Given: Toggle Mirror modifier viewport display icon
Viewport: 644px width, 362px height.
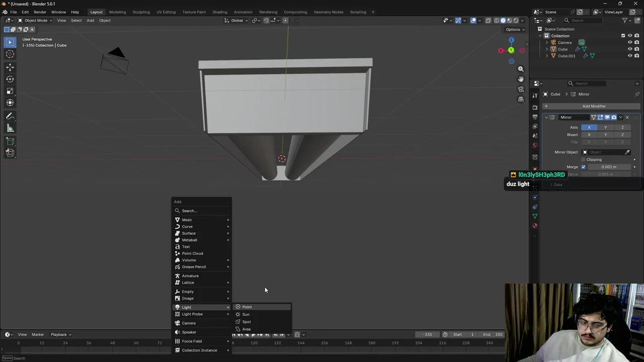Looking at the screenshot, I should click(x=607, y=117).
